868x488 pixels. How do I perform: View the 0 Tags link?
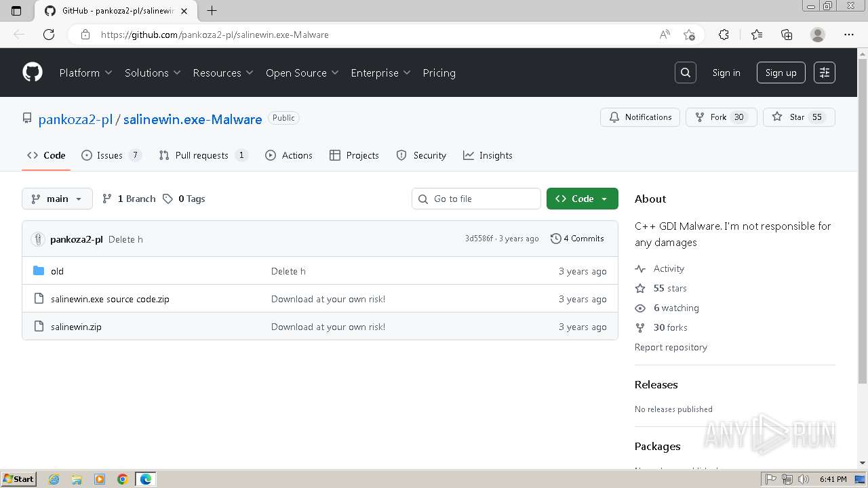click(184, 199)
